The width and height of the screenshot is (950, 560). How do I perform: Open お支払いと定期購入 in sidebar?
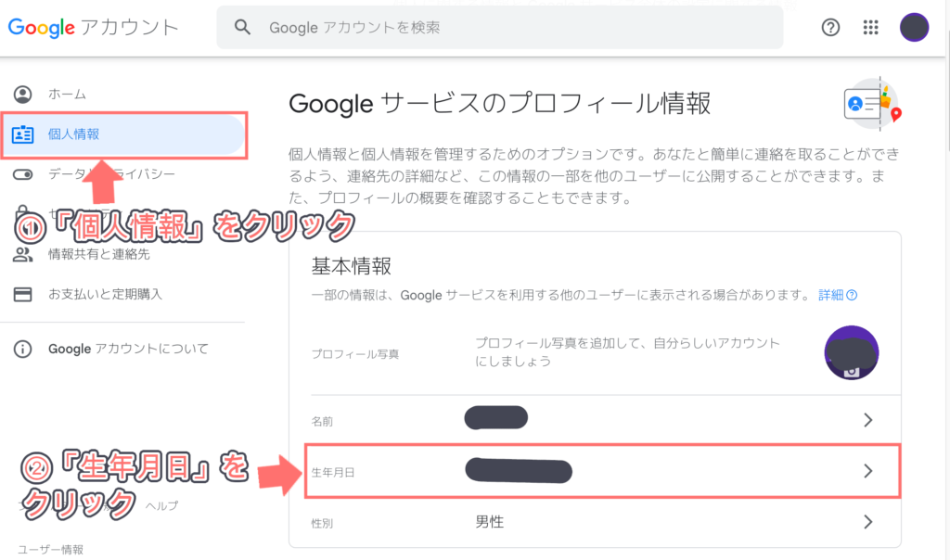click(x=106, y=294)
